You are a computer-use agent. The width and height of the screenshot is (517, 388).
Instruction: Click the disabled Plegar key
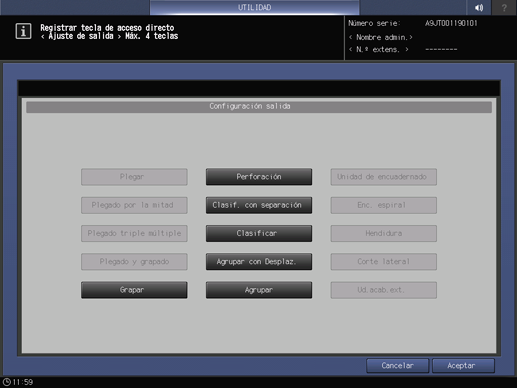point(134,177)
